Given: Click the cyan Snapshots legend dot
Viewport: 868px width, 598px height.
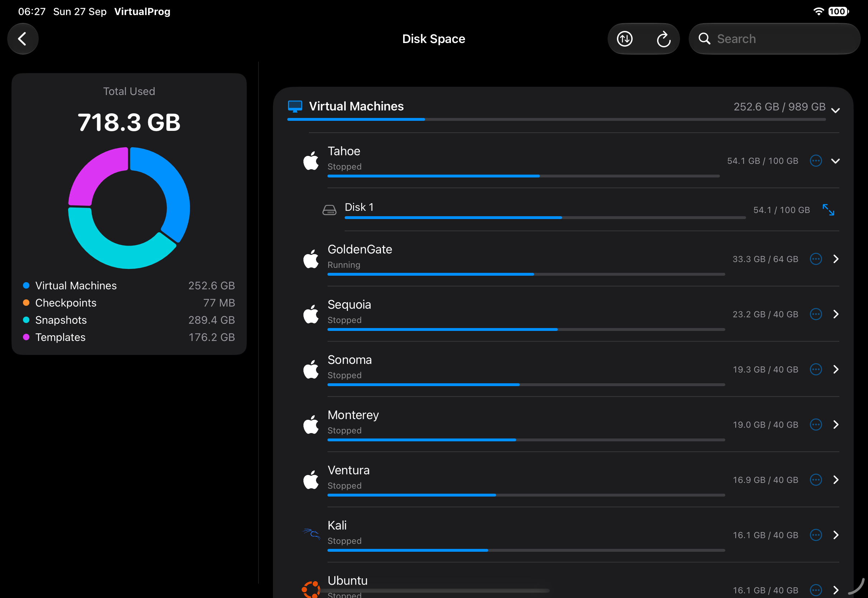Looking at the screenshot, I should tap(26, 320).
